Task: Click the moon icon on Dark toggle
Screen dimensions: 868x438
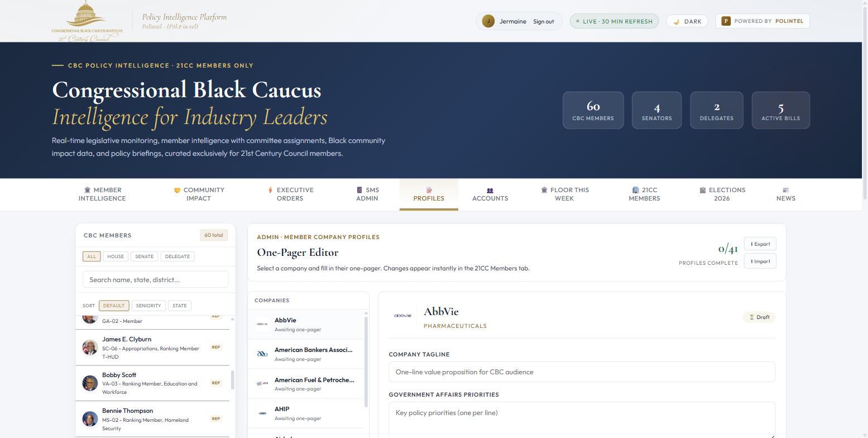Action: tap(677, 21)
